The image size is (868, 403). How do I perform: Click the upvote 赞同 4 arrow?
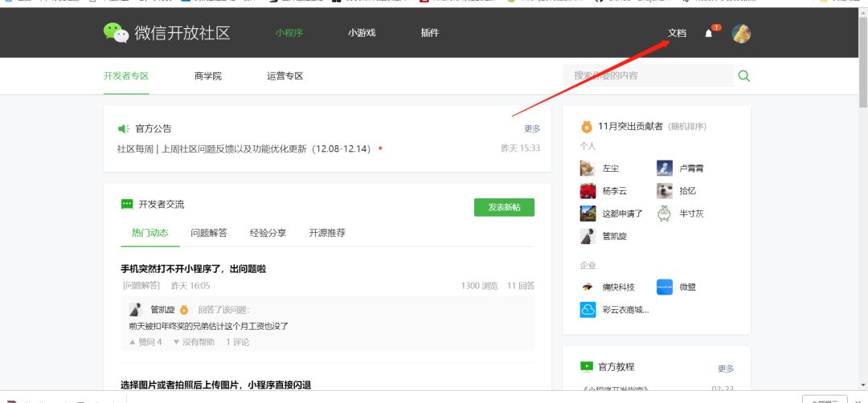click(133, 342)
